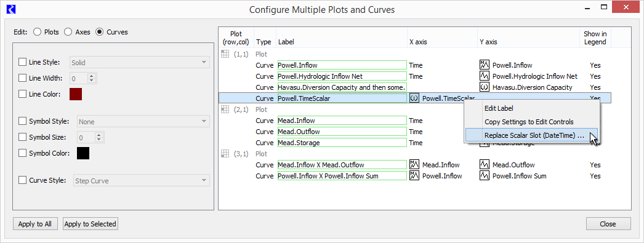Click the Y axis column header
The height and width of the screenshot is (243, 644).
529,38
